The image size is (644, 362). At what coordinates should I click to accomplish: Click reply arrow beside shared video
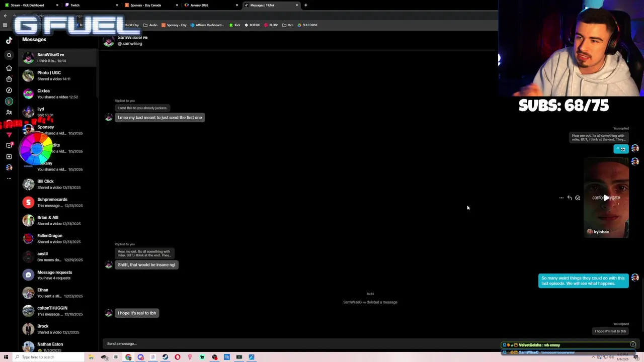(570, 198)
